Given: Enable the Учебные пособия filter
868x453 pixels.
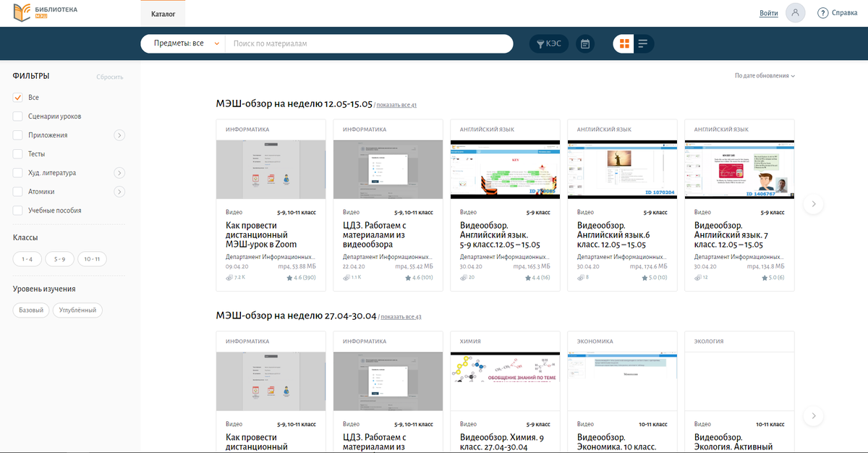Looking at the screenshot, I should (18, 211).
